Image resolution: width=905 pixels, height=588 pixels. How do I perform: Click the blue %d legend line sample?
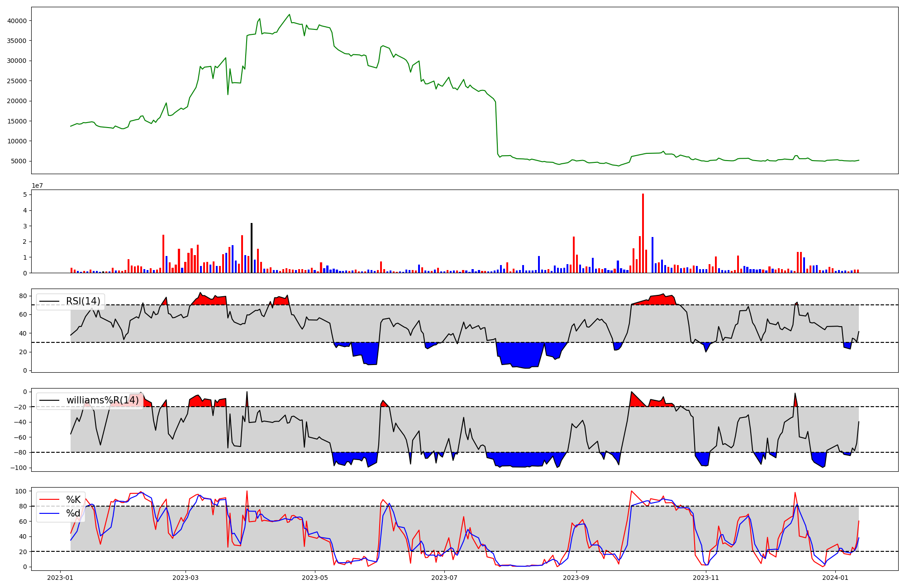(x=49, y=513)
